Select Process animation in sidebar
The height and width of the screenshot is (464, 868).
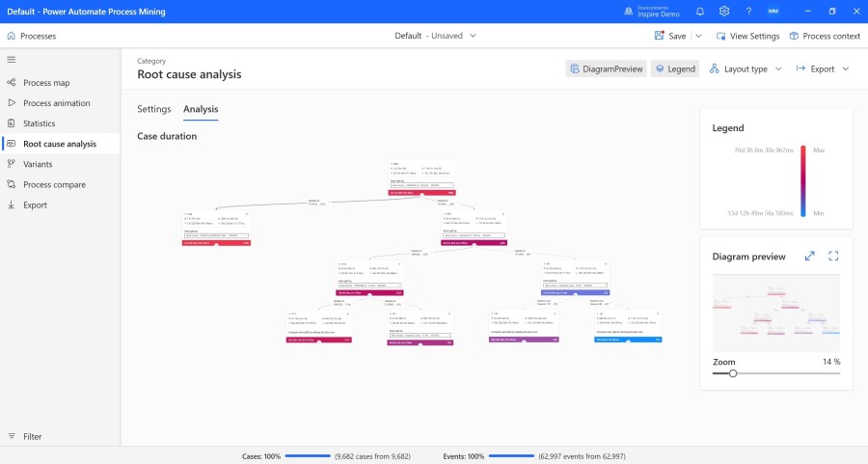[56, 103]
